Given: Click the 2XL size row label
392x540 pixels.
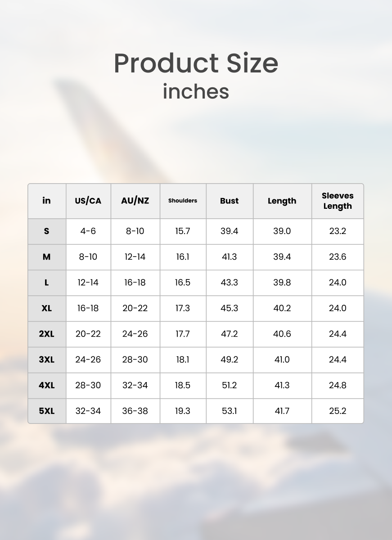Looking at the screenshot, I should coord(47,334).
